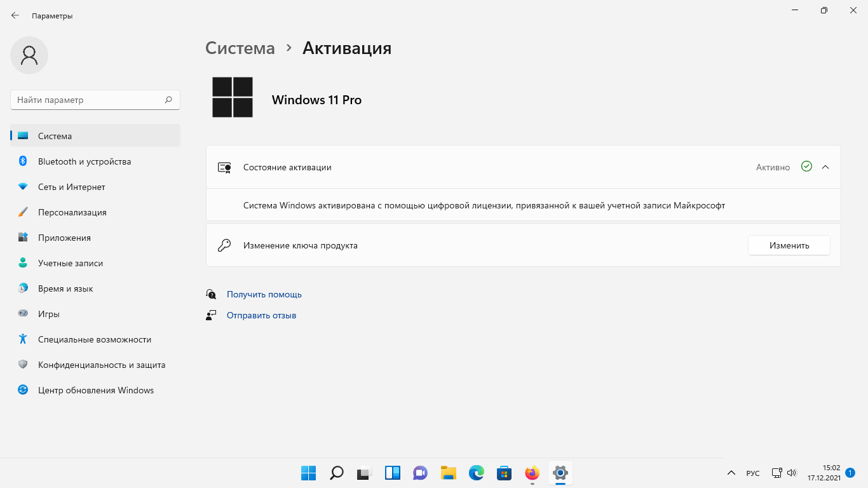Click Settings gear on taskbar
The image size is (868, 488).
[x=560, y=473]
